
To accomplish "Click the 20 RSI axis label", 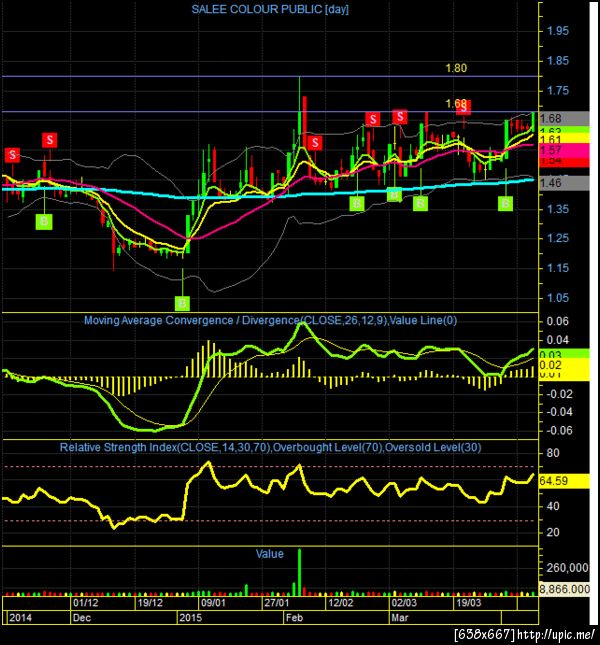I will point(553,532).
